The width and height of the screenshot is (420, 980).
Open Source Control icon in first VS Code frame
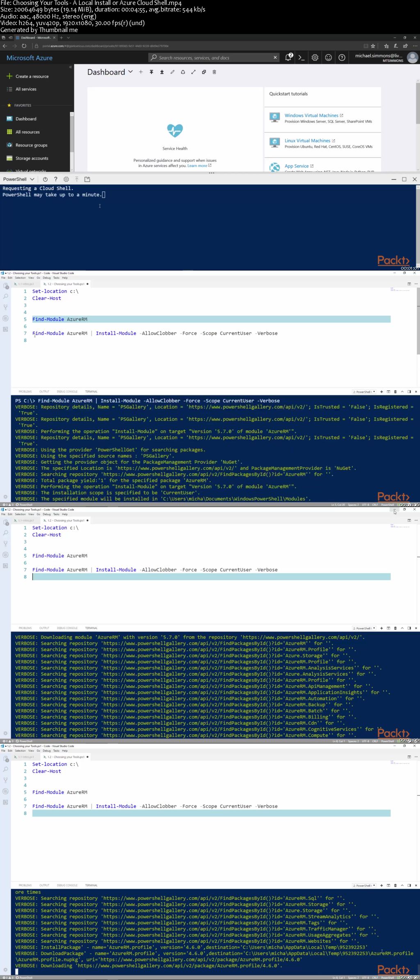tap(6, 307)
